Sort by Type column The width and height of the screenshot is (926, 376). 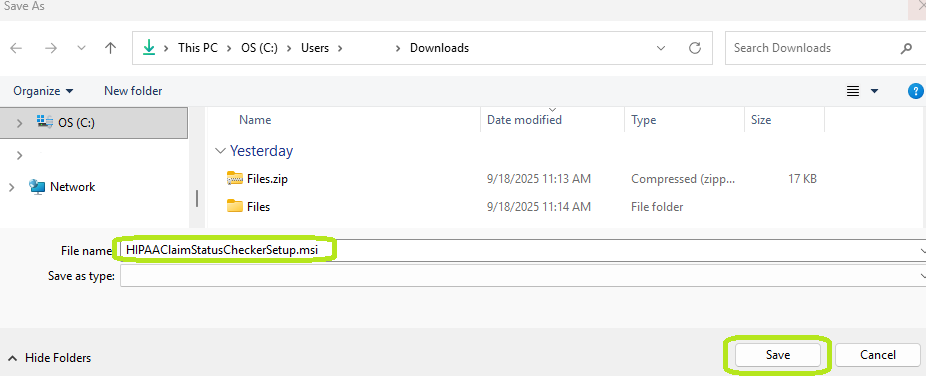(x=644, y=120)
